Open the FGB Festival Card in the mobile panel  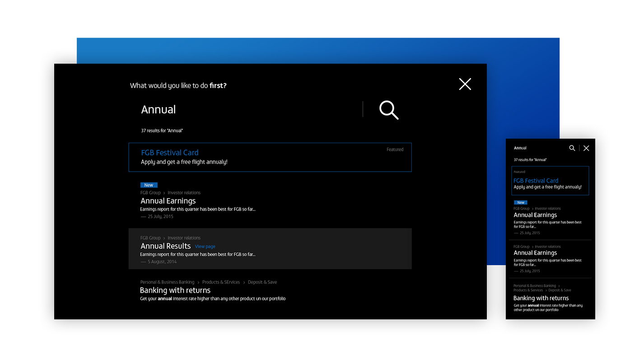536,181
